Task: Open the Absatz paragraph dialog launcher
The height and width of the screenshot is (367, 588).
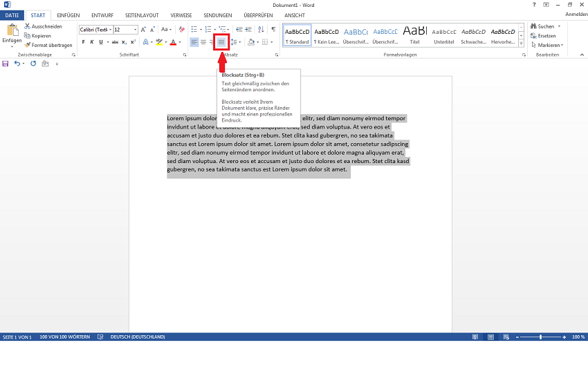Action: pyautogui.click(x=277, y=55)
